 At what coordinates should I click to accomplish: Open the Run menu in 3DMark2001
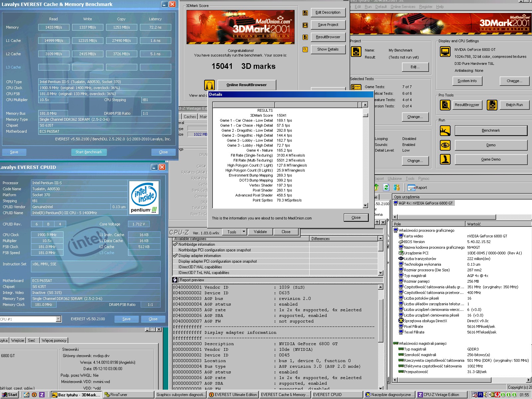368,7
